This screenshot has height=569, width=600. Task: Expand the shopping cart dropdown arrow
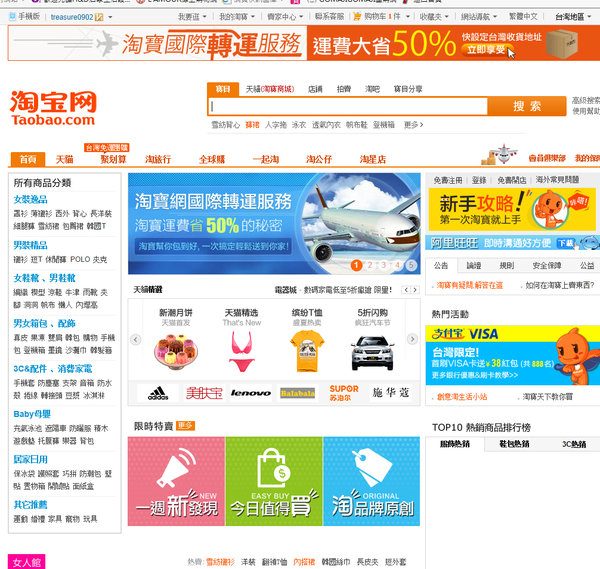point(408,17)
